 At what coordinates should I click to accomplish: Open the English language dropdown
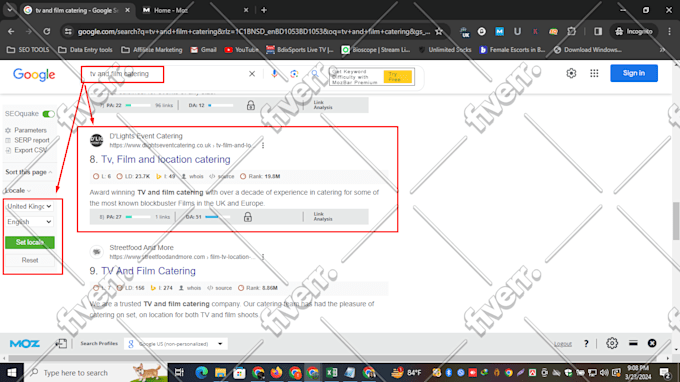pos(29,222)
